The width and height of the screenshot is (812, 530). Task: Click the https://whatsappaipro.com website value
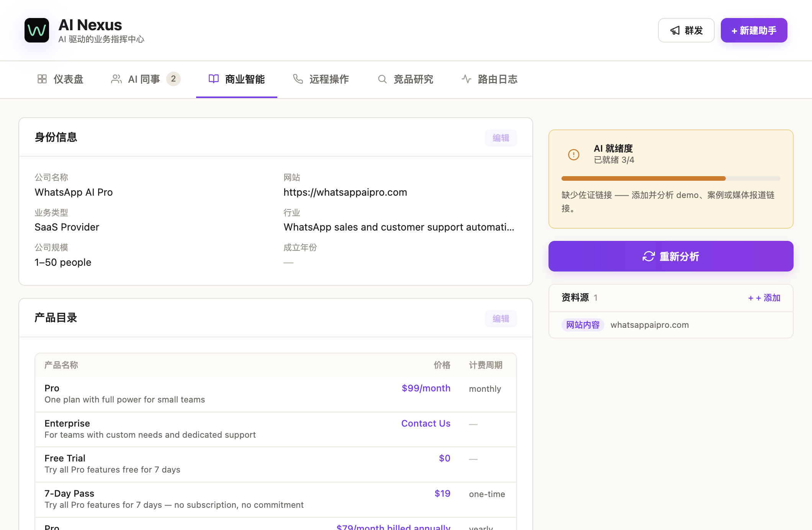click(345, 192)
